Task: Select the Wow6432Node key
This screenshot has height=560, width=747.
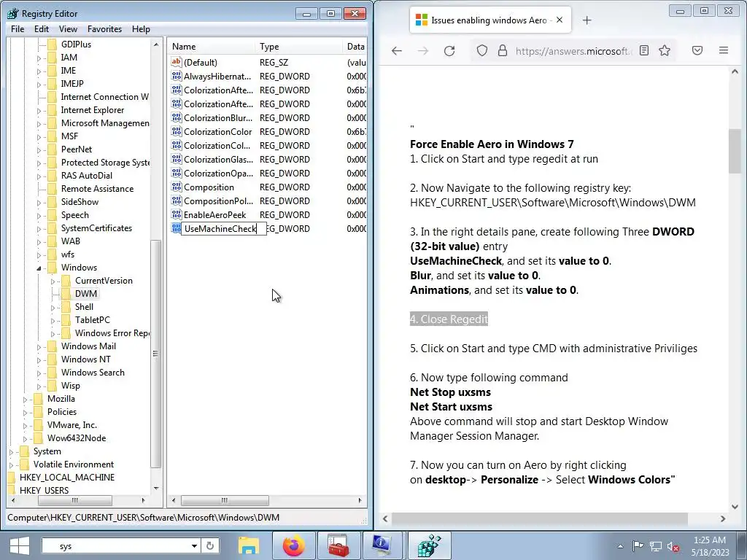Action: (76, 438)
